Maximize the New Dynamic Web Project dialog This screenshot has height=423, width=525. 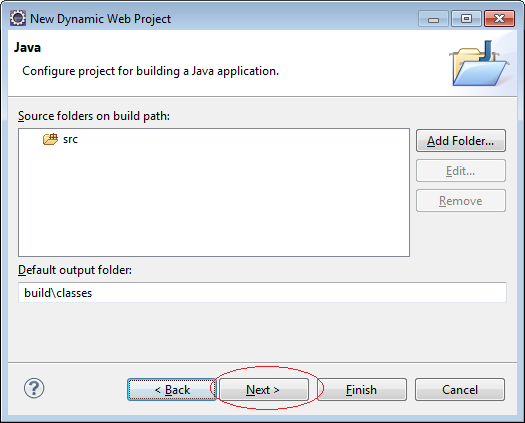pyautogui.click(x=466, y=18)
